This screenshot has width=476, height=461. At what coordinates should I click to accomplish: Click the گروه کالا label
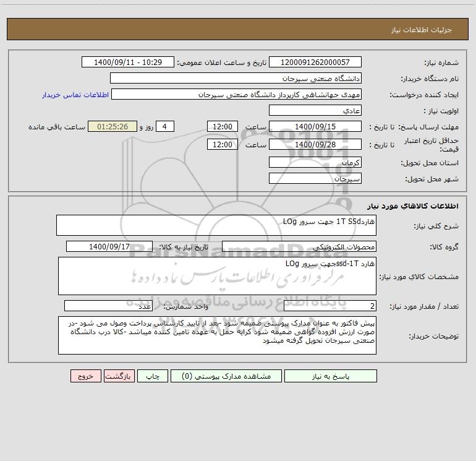pos(444,247)
